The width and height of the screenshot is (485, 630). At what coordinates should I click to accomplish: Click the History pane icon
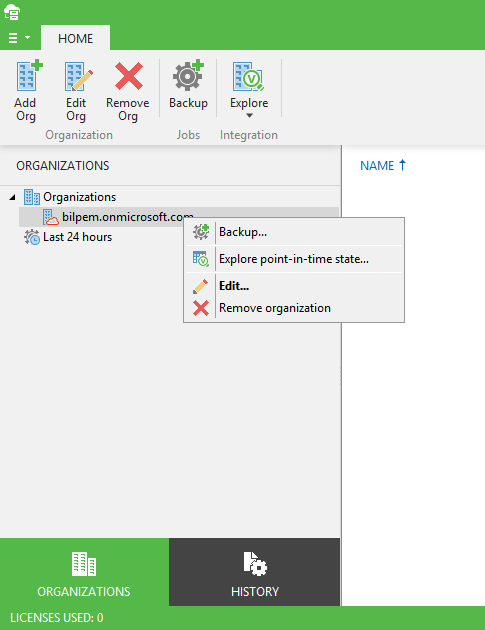click(255, 563)
